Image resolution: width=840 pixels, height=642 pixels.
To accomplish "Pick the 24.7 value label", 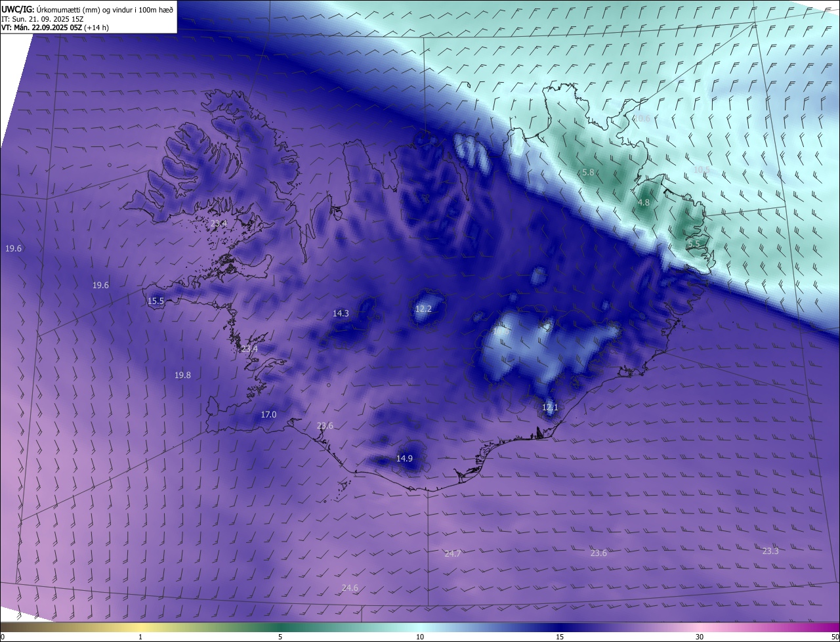I will pos(452,554).
